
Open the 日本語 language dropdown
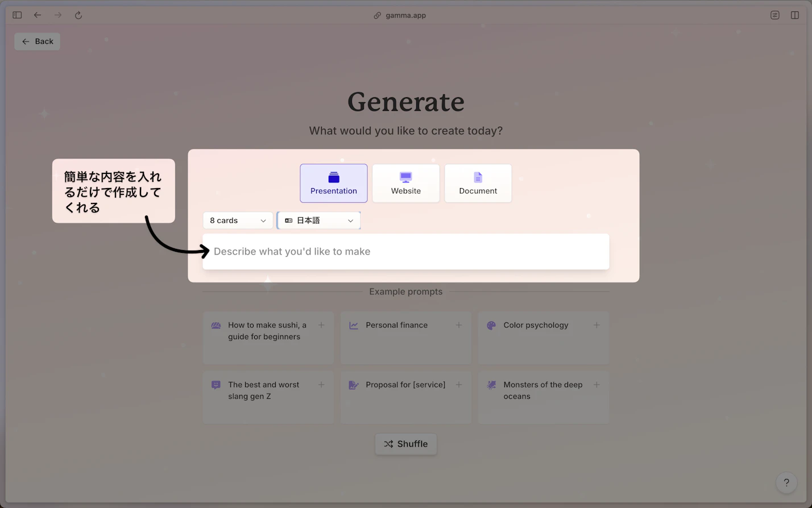(319, 220)
